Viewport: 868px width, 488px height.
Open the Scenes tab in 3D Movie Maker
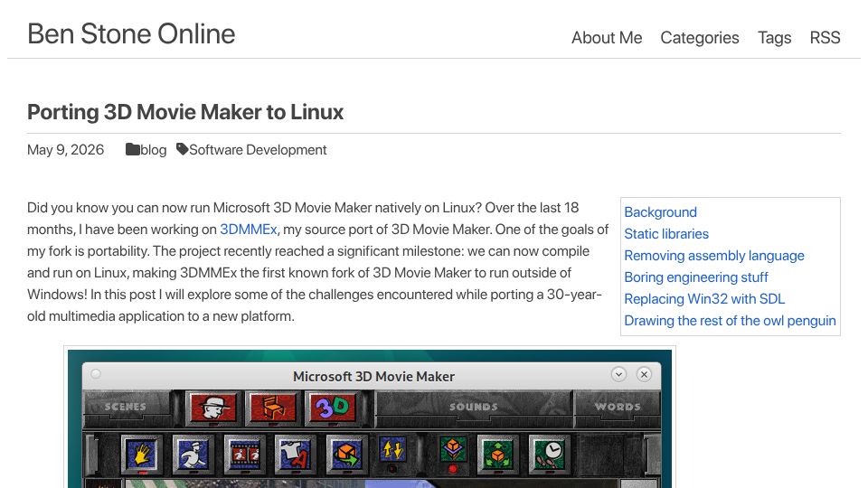pyautogui.click(x=126, y=407)
